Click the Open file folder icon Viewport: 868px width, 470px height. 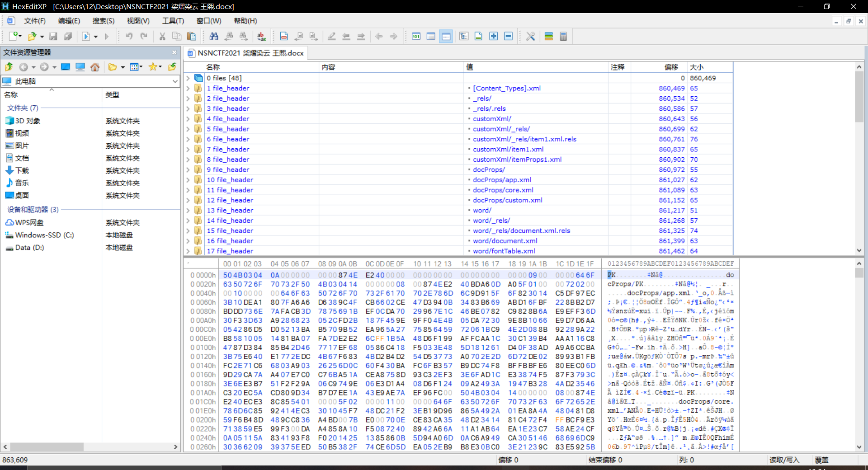[32, 36]
